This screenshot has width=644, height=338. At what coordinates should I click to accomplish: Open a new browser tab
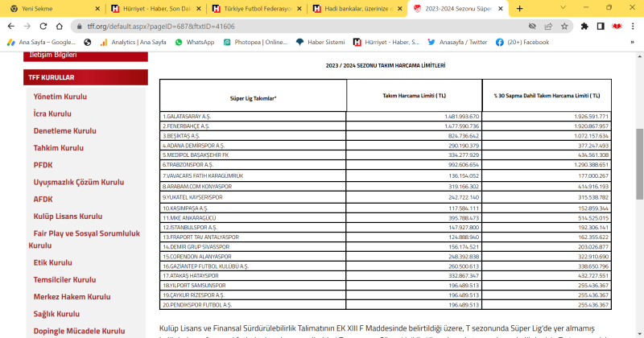pos(519,9)
